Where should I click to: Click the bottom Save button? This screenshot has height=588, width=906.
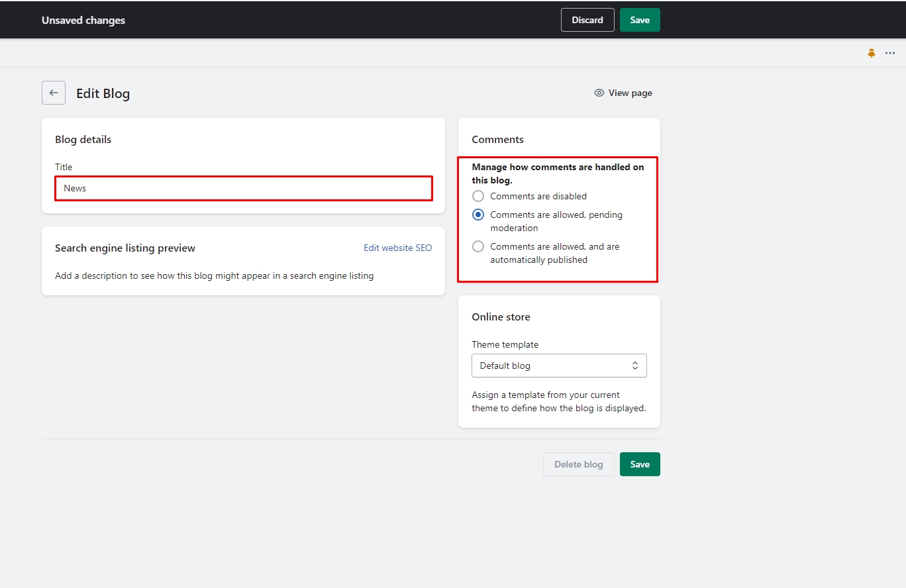(640, 464)
